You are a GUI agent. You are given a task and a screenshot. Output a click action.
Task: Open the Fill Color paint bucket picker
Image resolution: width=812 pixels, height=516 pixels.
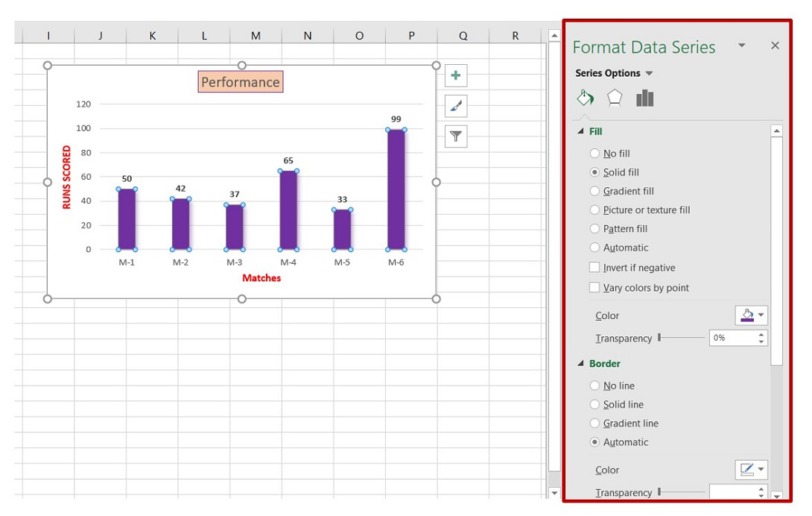tap(751, 315)
